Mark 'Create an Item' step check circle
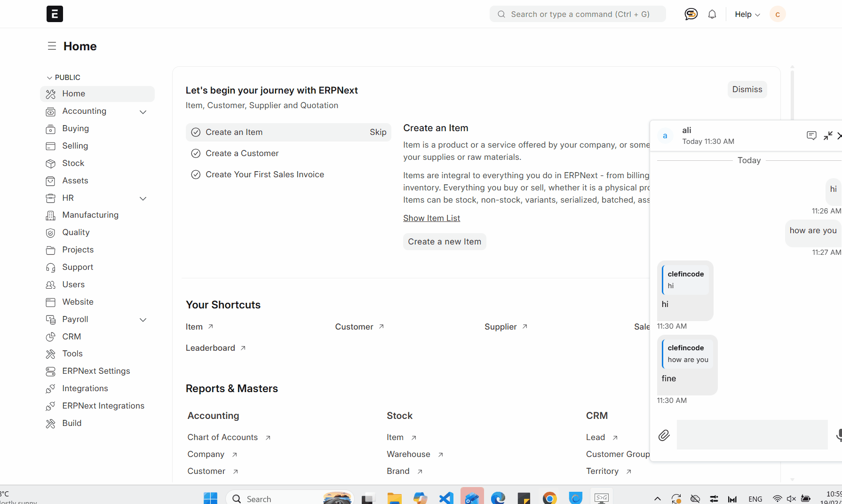842x504 pixels. point(196,133)
